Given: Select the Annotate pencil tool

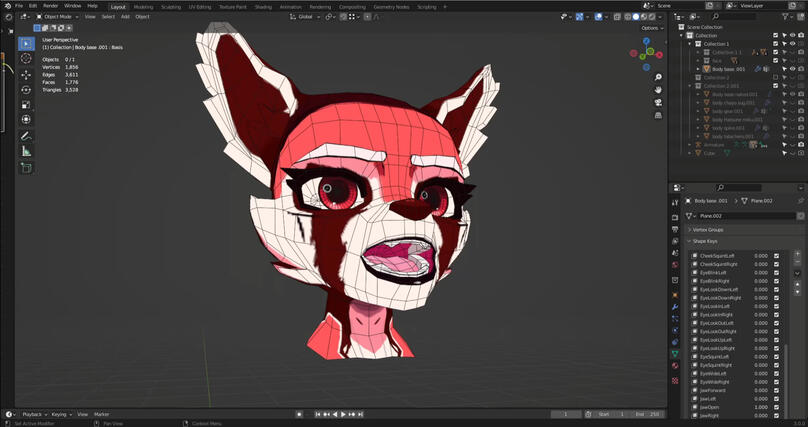Looking at the screenshot, I should pos(26,136).
